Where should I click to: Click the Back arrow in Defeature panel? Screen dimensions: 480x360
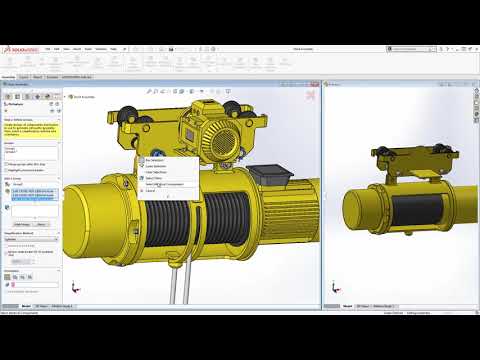(x=52, y=111)
